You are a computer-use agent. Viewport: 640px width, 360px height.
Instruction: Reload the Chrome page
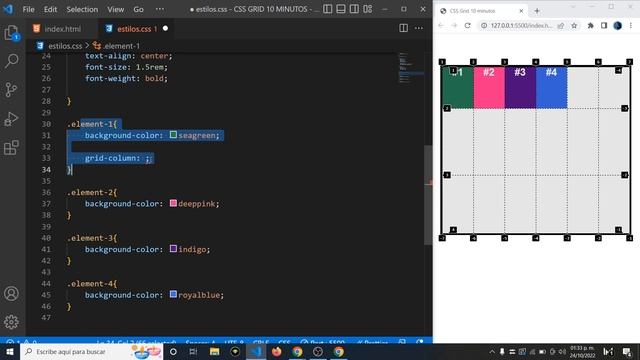(467, 25)
